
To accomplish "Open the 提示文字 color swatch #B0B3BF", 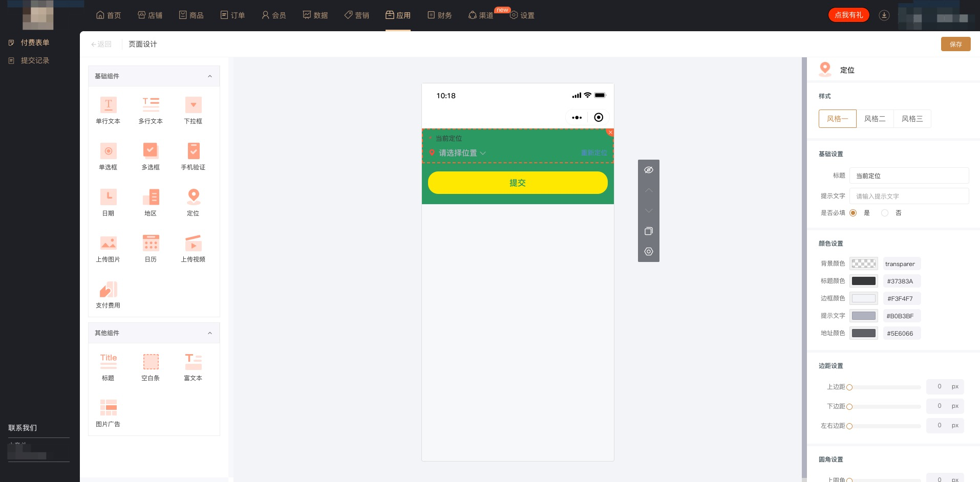I will coord(863,316).
